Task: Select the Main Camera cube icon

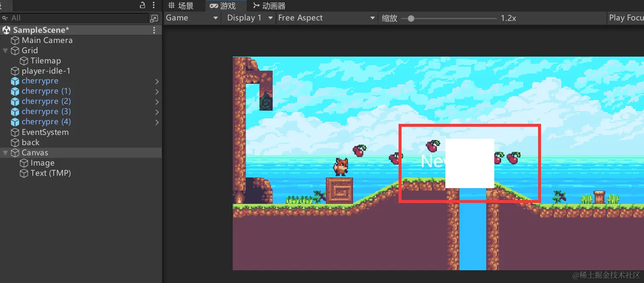Action: [15, 40]
